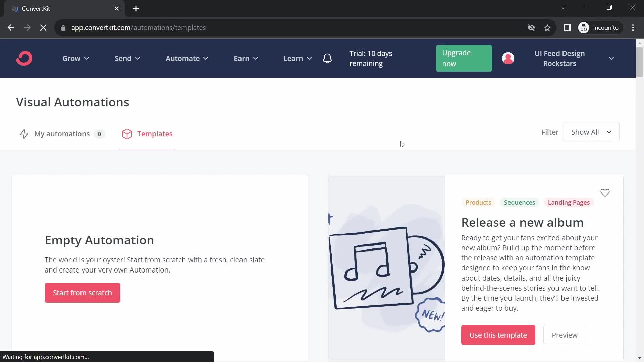Expand the Automate menu

187,58
